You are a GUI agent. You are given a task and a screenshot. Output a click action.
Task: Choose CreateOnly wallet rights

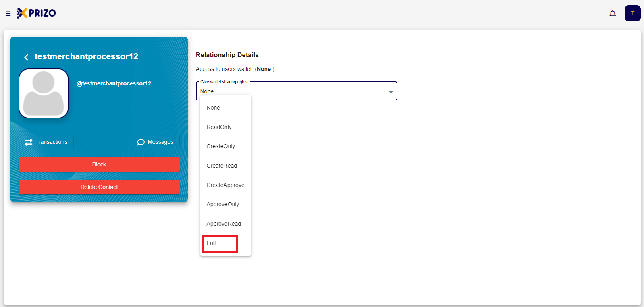(x=226, y=146)
